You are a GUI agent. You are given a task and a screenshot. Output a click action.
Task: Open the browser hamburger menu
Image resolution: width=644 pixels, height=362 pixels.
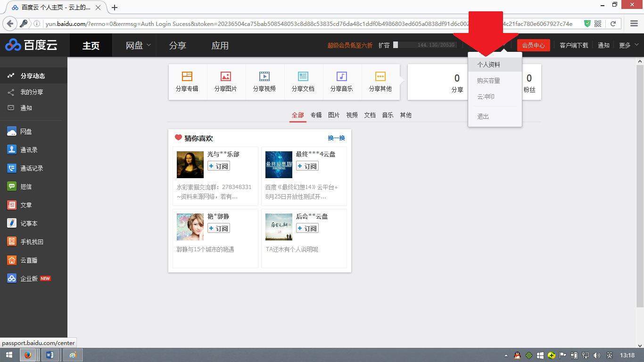(x=634, y=24)
